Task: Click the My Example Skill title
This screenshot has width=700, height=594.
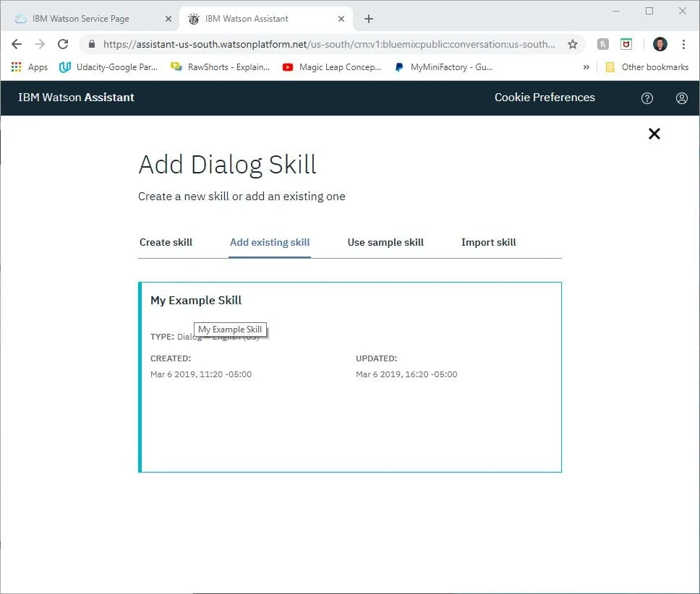Action: 196,300
